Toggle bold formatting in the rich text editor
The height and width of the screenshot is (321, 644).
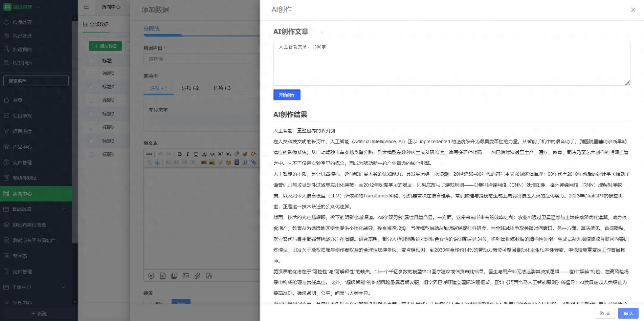coord(180,154)
